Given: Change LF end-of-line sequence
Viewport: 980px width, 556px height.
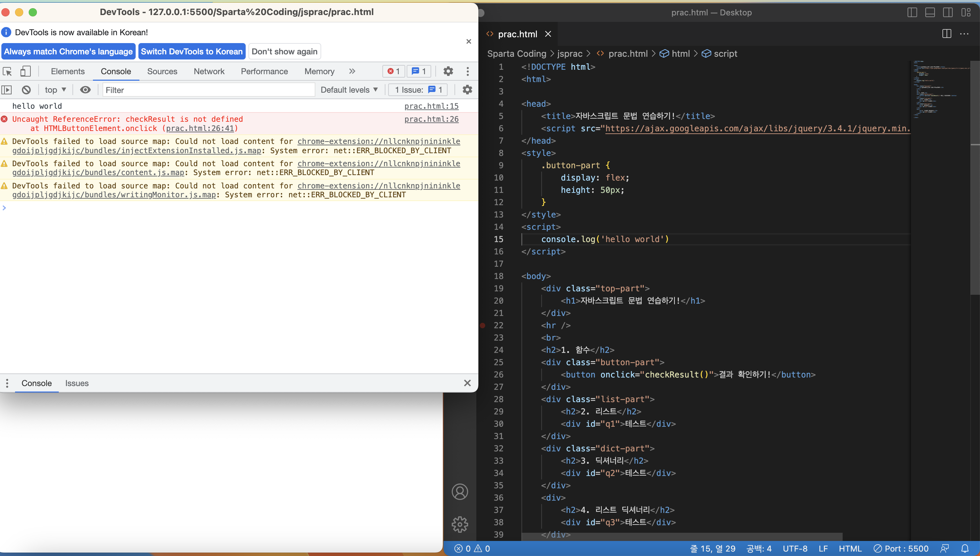Looking at the screenshot, I should pyautogui.click(x=823, y=549).
